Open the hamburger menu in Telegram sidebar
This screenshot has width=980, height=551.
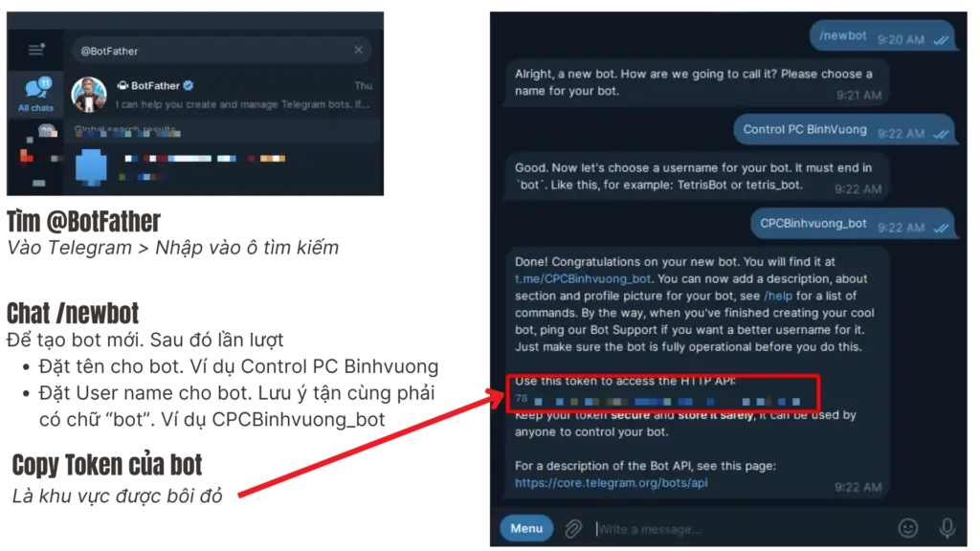[x=36, y=50]
